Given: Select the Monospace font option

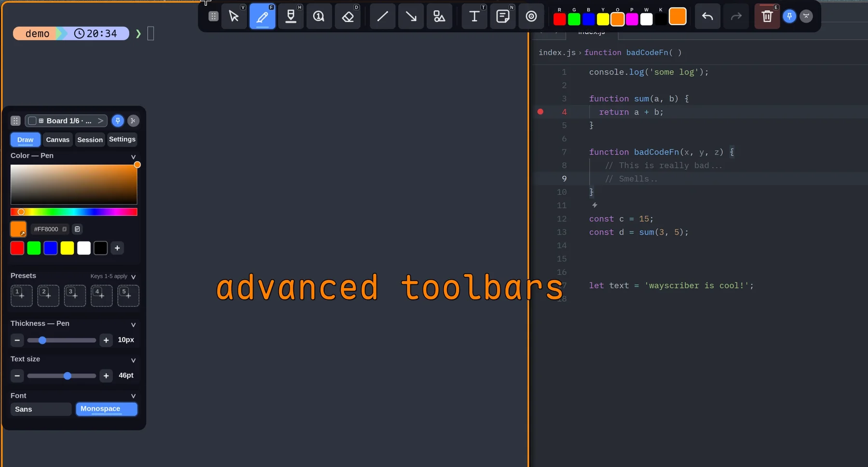Looking at the screenshot, I should pyautogui.click(x=107, y=409).
